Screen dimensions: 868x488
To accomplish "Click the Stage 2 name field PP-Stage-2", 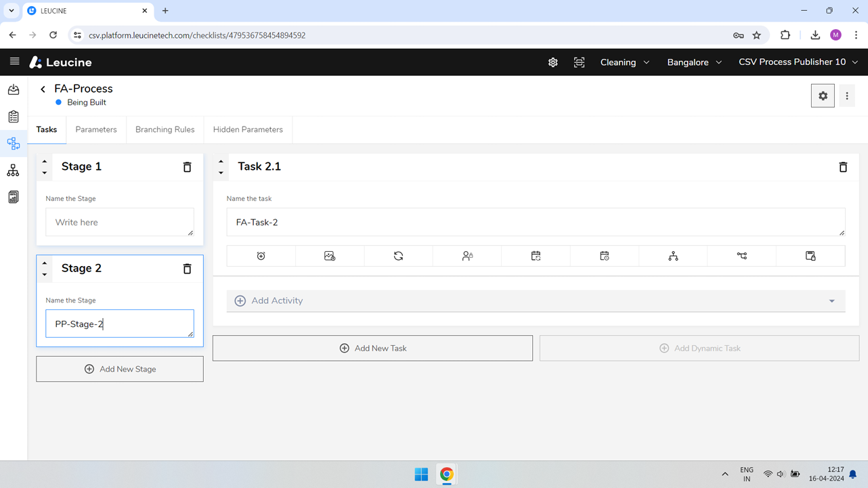I will pyautogui.click(x=120, y=324).
